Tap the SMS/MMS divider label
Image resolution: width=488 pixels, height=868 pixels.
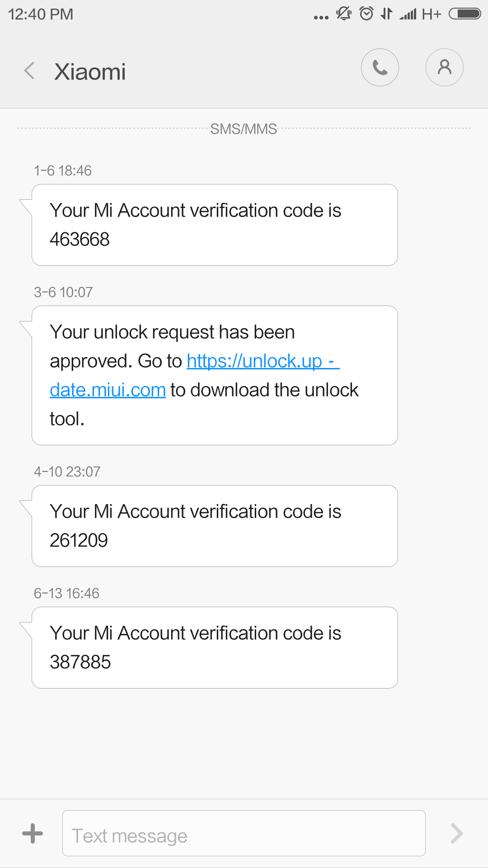click(x=244, y=129)
